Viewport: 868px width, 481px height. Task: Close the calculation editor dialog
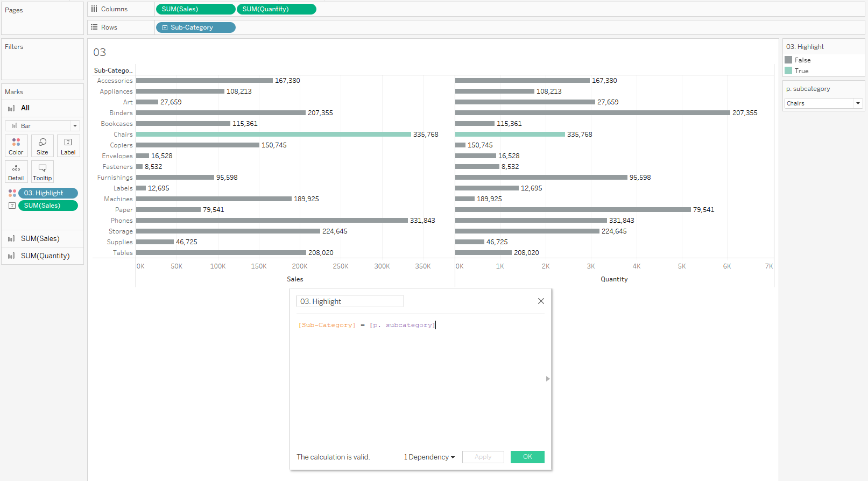541,301
